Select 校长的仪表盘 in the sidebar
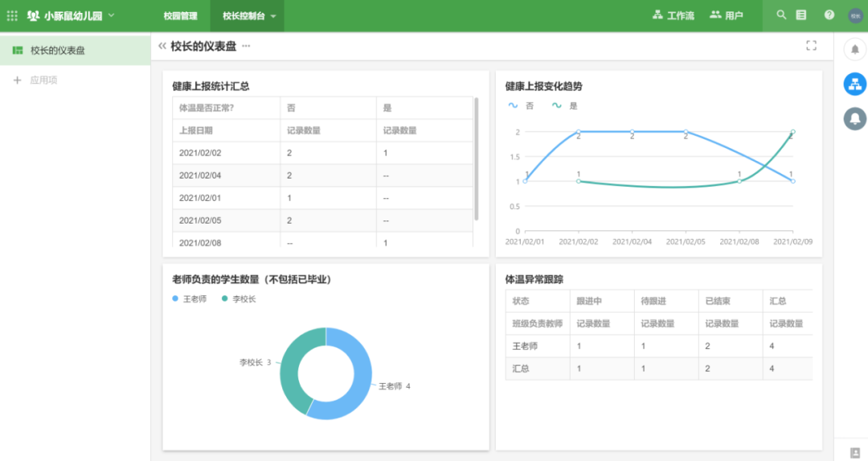Image resolution: width=868 pixels, height=461 pixels. point(76,51)
